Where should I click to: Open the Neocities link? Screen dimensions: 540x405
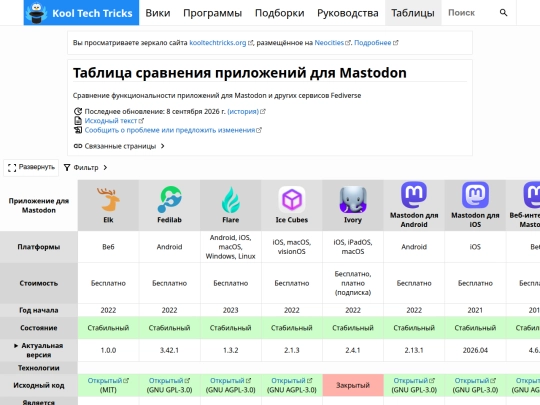click(x=329, y=43)
